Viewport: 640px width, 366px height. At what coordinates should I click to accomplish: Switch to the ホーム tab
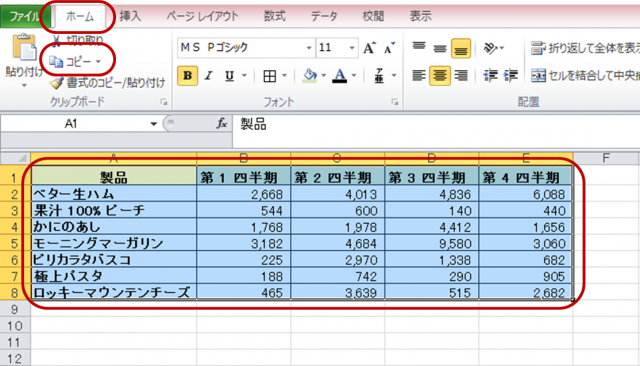[x=80, y=17]
